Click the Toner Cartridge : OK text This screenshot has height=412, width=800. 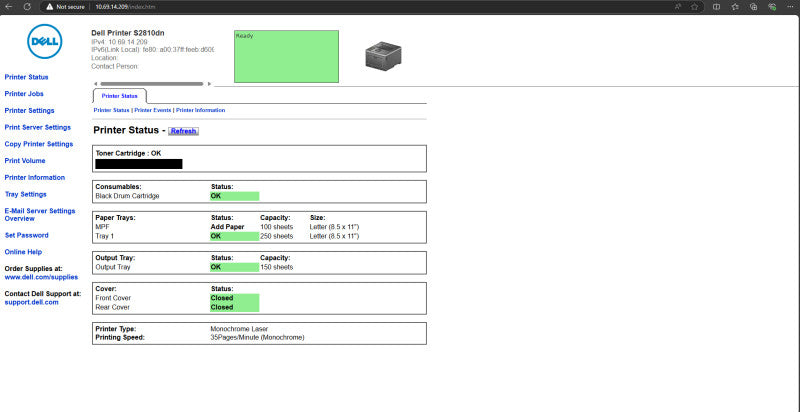[x=129, y=153]
